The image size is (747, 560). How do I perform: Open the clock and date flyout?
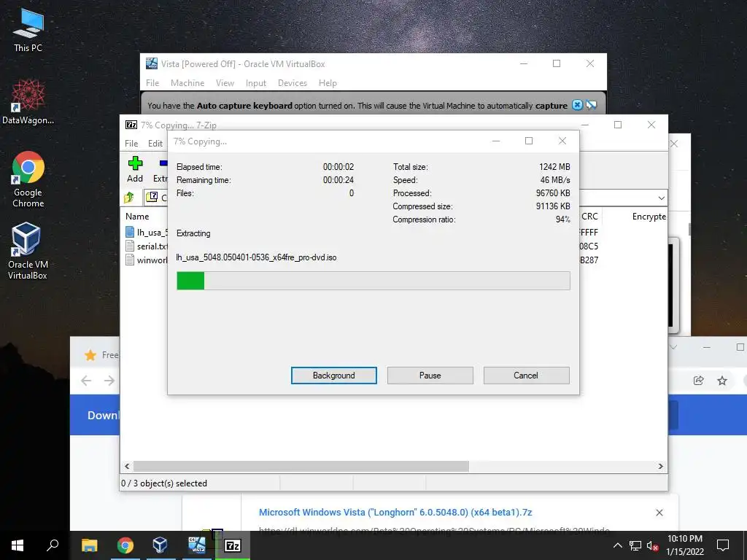pos(684,545)
